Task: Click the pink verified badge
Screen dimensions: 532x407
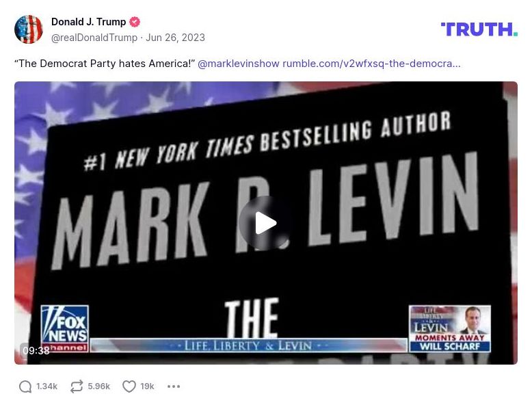Action: (x=135, y=22)
